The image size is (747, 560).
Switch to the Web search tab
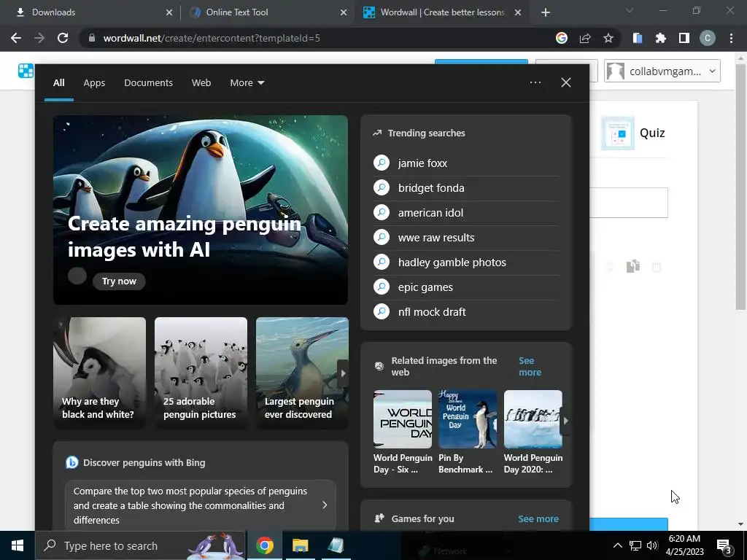[201, 83]
